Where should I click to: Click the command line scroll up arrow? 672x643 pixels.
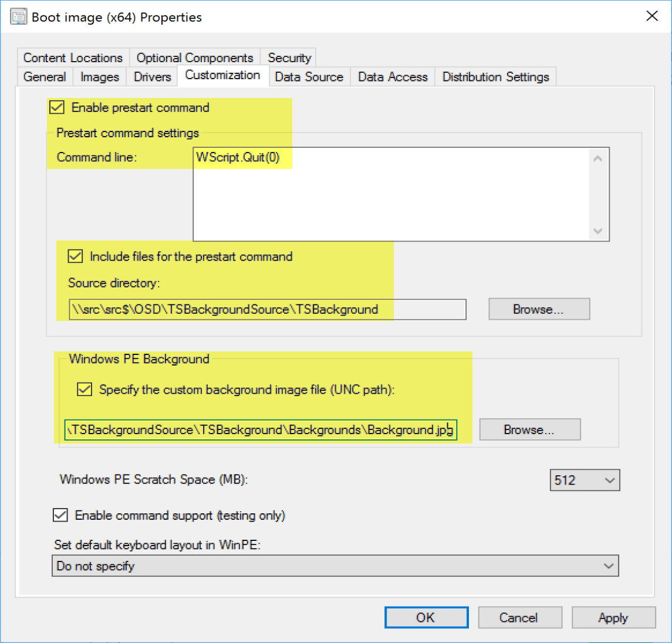[598, 159]
